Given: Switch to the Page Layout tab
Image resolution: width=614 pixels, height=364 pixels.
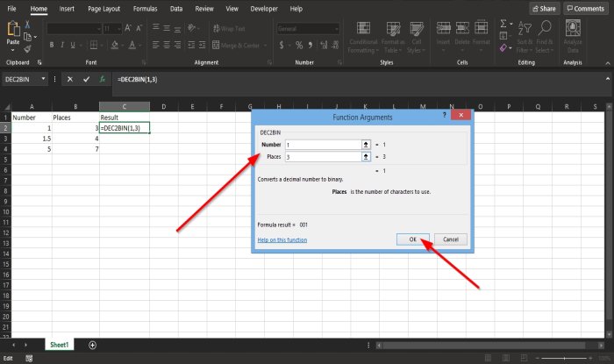Looking at the screenshot, I should pos(104,9).
